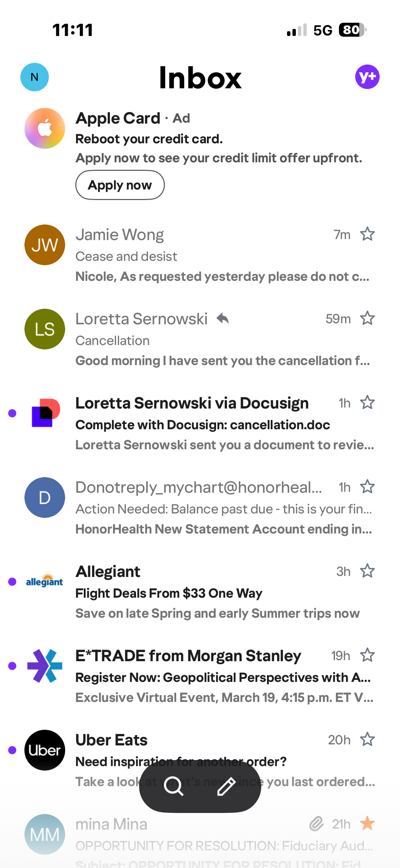Tap the Docusign sender logo

pos(45,413)
